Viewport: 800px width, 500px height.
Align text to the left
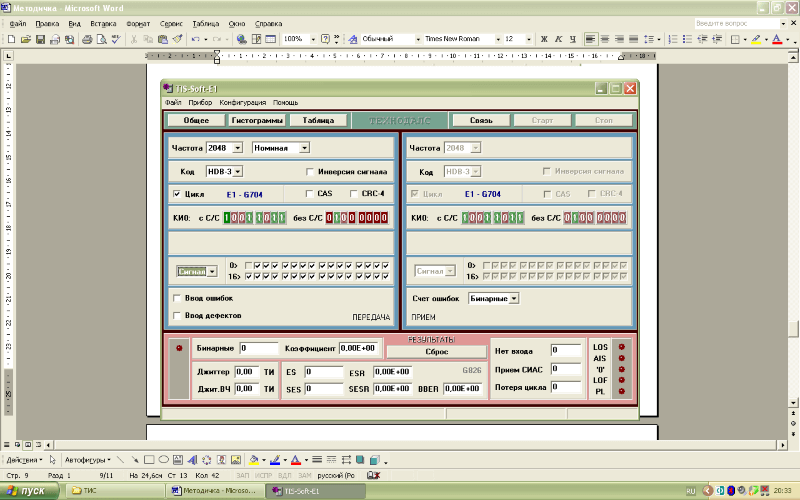590,39
